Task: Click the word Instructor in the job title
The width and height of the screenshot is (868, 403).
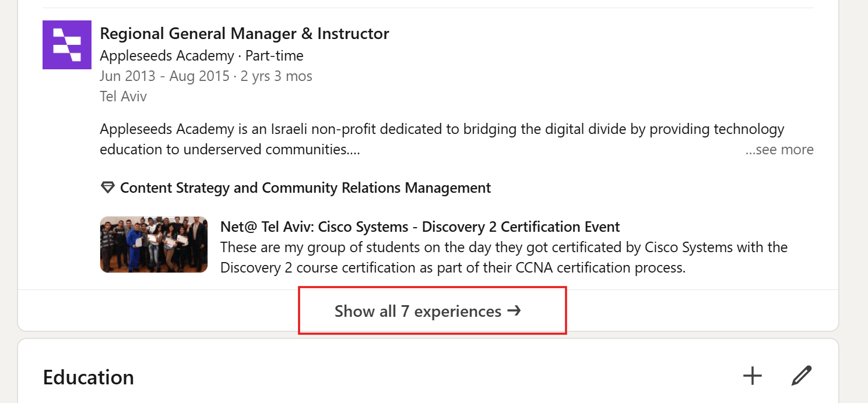Action: point(353,34)
